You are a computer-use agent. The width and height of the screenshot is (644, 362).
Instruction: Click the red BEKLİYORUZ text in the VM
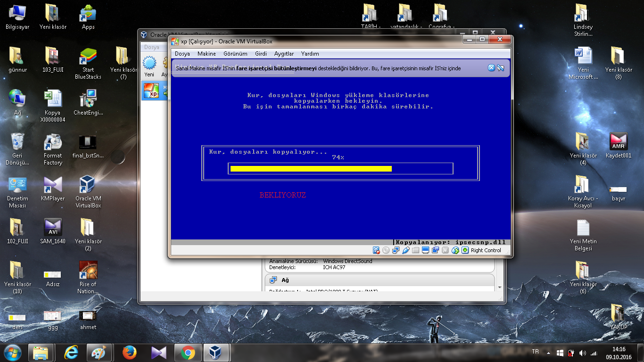coord(283,195)
